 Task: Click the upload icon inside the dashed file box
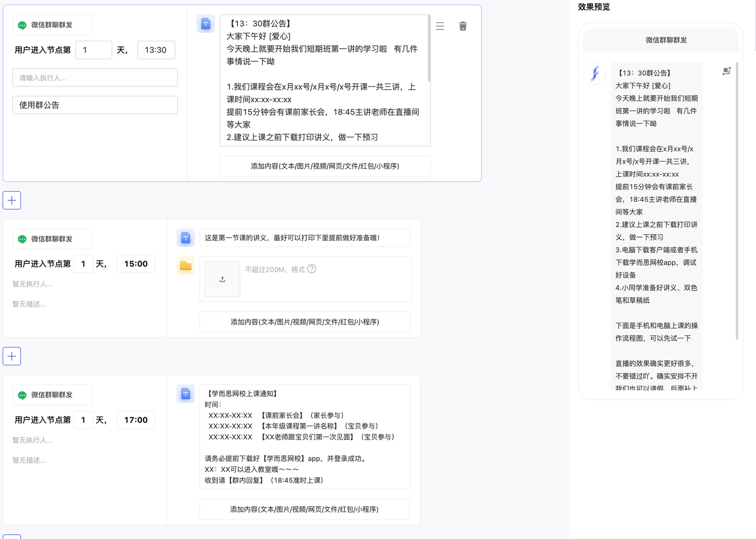222,279
